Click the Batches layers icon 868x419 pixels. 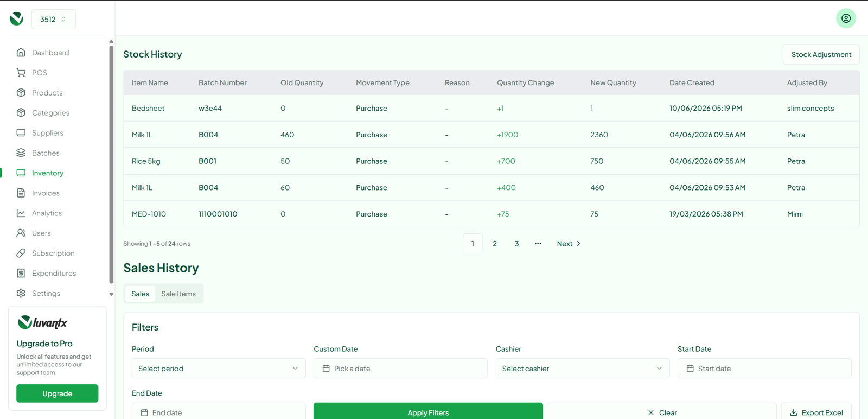coord(21,153)
